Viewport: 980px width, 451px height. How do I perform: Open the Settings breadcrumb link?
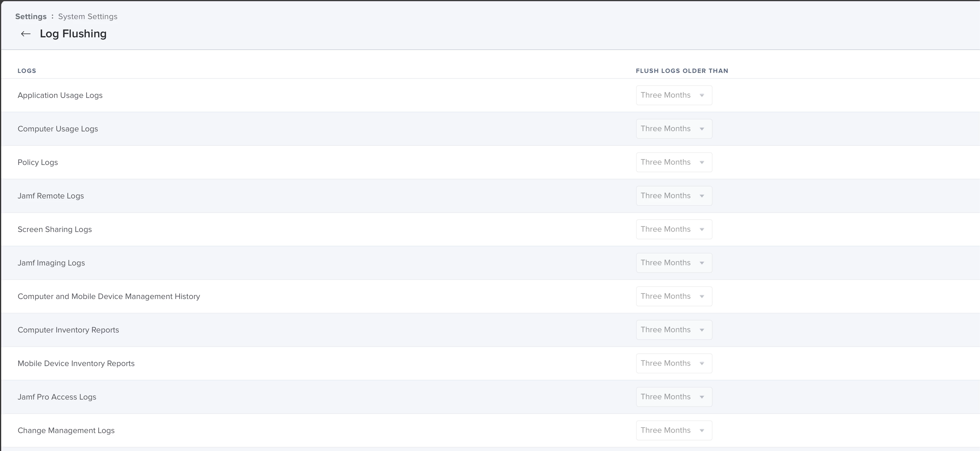coord(31,16)
